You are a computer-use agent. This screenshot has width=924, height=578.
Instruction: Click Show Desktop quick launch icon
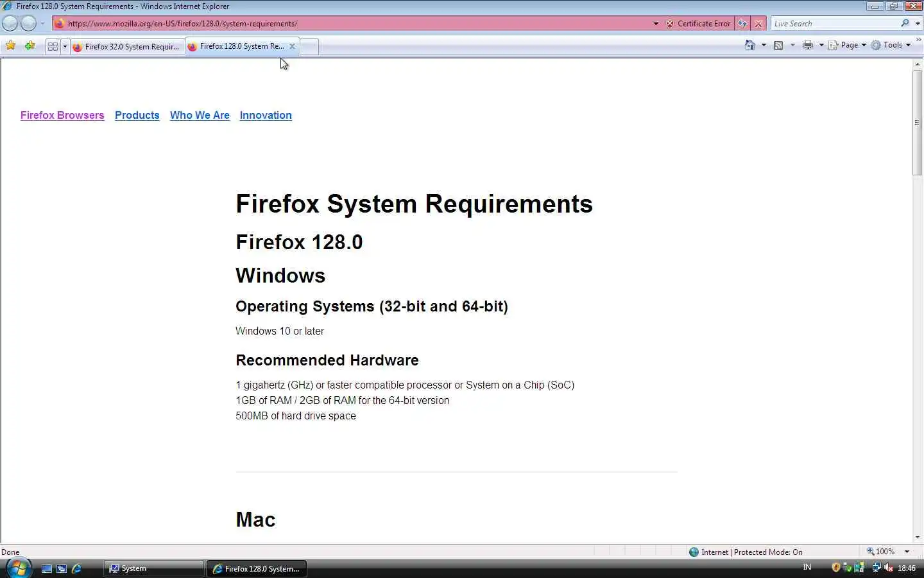pyautogui.click(x=46, y=568)
